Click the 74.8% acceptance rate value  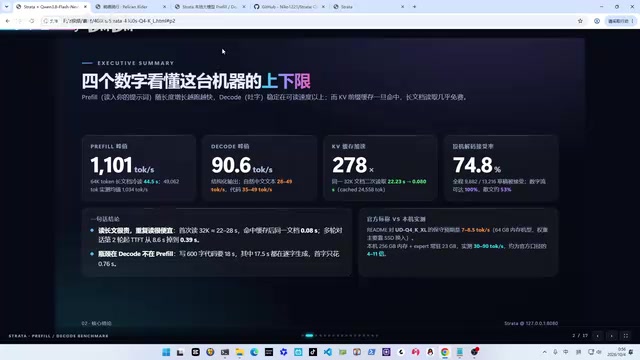[477, 165]
